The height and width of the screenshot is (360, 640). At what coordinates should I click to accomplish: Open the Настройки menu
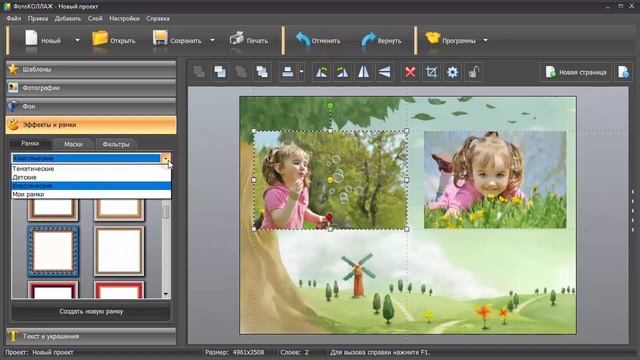point(124,18)
